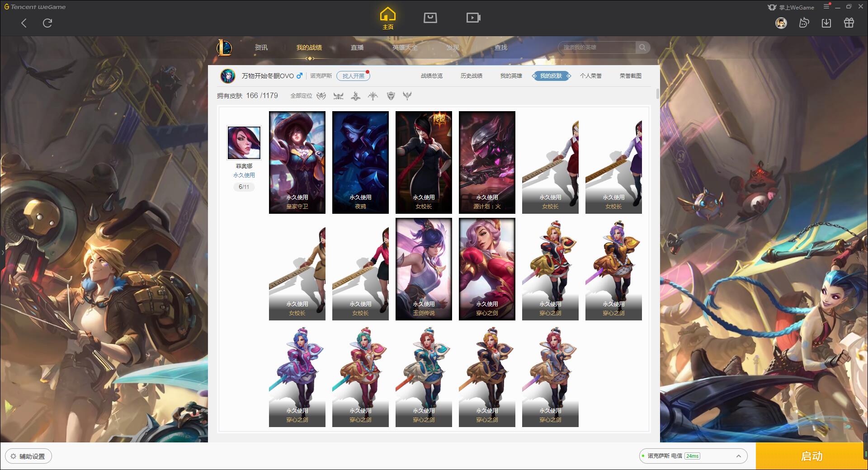Filter by horned skull role icon

click(338, 96)
